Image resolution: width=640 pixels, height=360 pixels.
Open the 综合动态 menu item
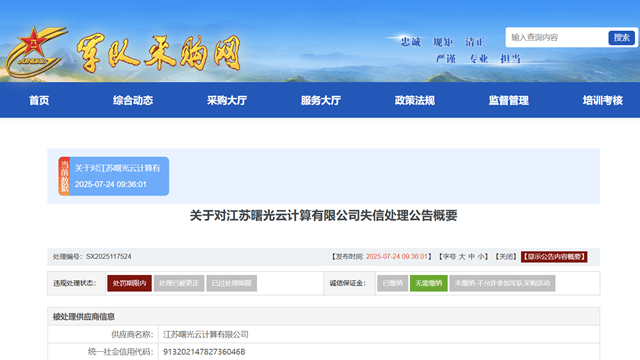pos(133,100)
